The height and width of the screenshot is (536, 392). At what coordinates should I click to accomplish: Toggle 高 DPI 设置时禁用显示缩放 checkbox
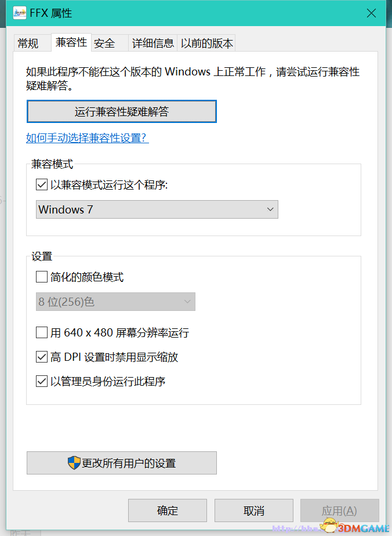click(42, 357)
